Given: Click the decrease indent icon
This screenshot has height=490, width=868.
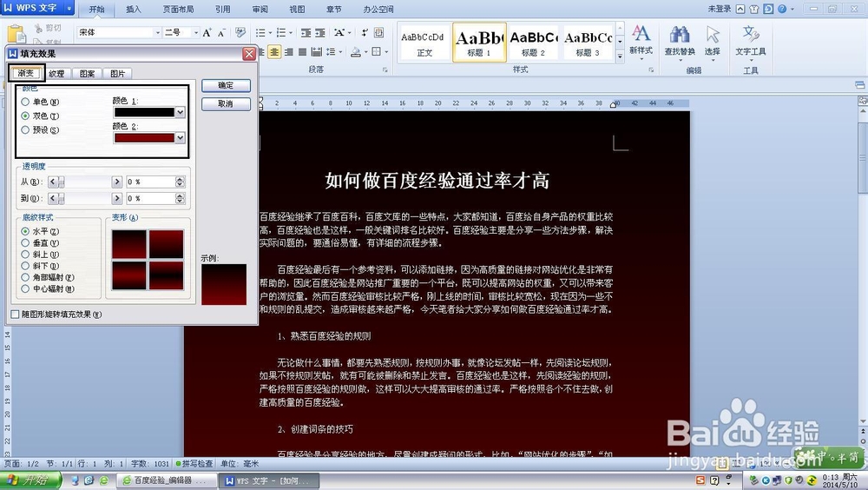Looking at the screenshot, I should [x=306, y=33].
